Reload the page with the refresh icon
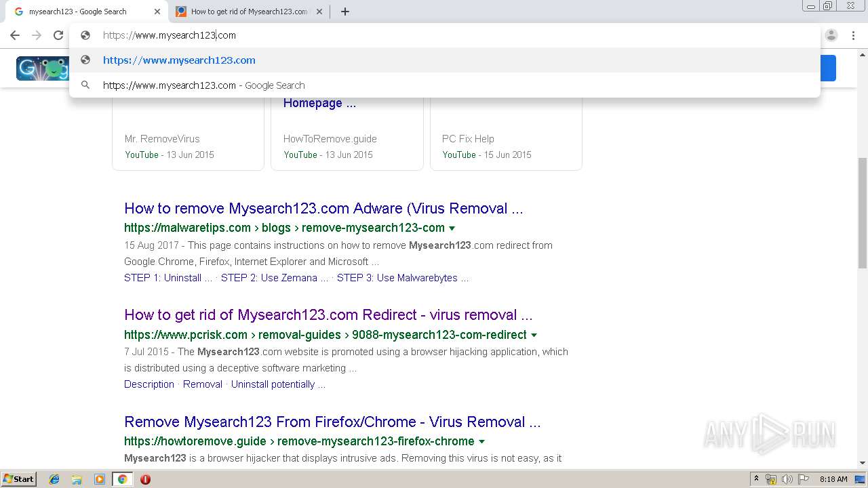 click(x=58, y=35)
